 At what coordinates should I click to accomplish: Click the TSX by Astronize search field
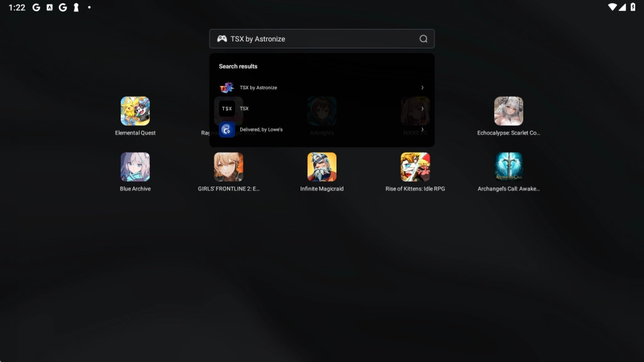tap(321, 38)
